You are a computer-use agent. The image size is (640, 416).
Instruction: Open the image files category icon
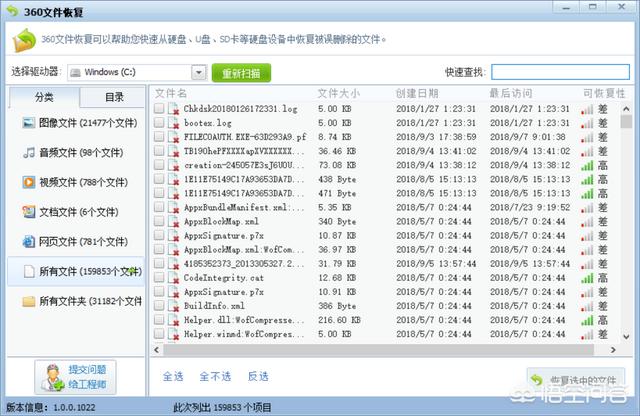point(29,122)
